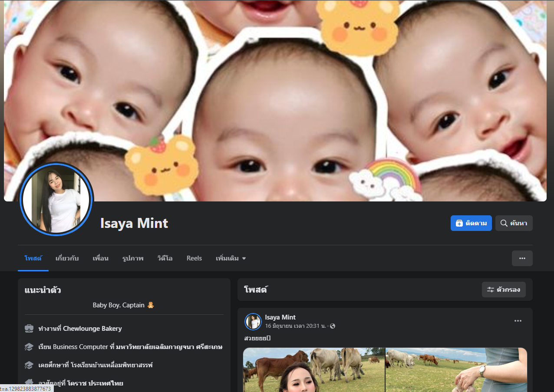Open the โรงเรียนบ้านเหลื่อมพิทยาสรรพ์ school link

click(x=112, y=365)
